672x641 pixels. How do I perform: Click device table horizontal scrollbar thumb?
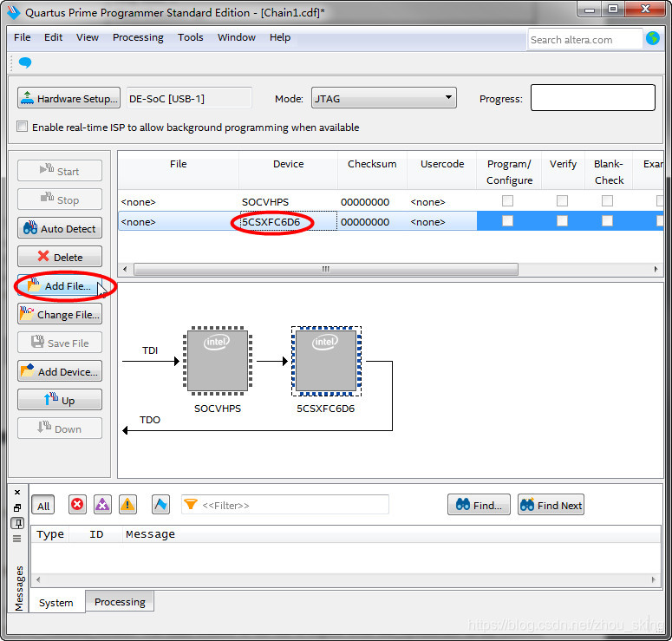[326, 269]
